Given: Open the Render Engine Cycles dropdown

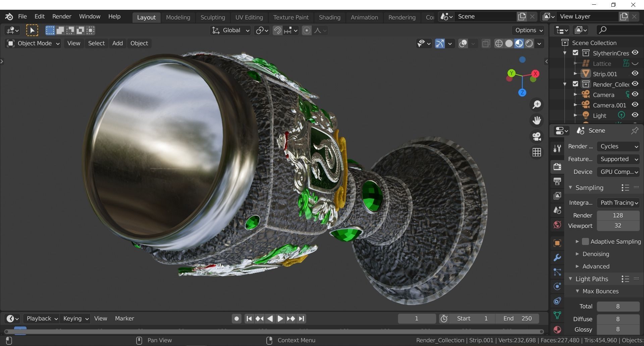Looking at the screenshot, I should click(618, 146).
